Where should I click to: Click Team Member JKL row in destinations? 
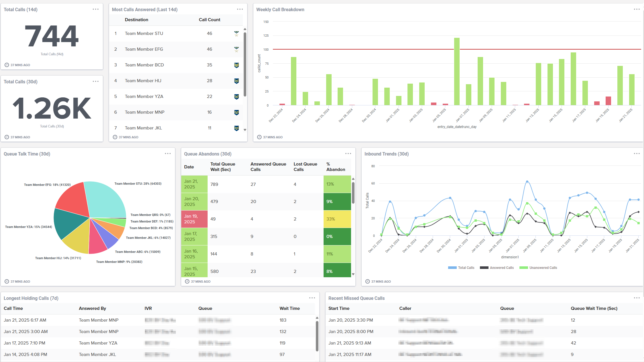coord(176,128)
